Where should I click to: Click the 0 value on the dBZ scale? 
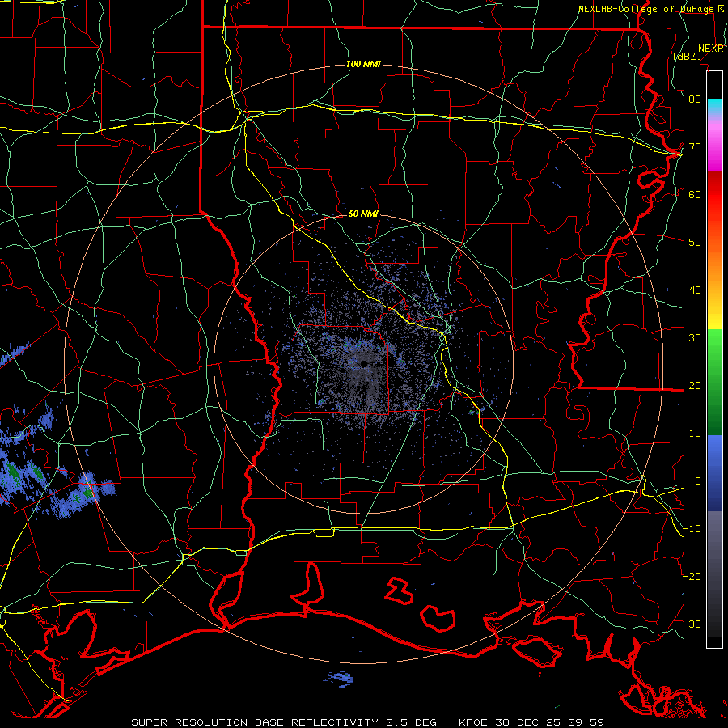(698, 481)
